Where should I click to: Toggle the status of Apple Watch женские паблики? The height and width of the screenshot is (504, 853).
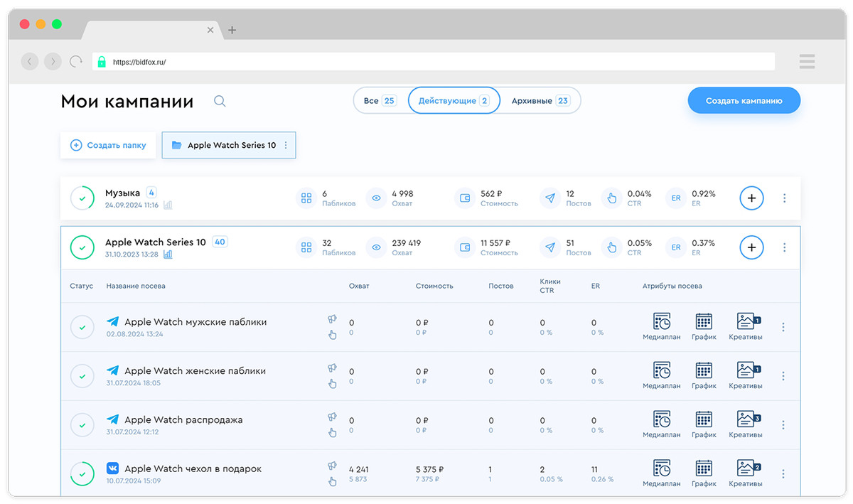[x=82, y=376]
